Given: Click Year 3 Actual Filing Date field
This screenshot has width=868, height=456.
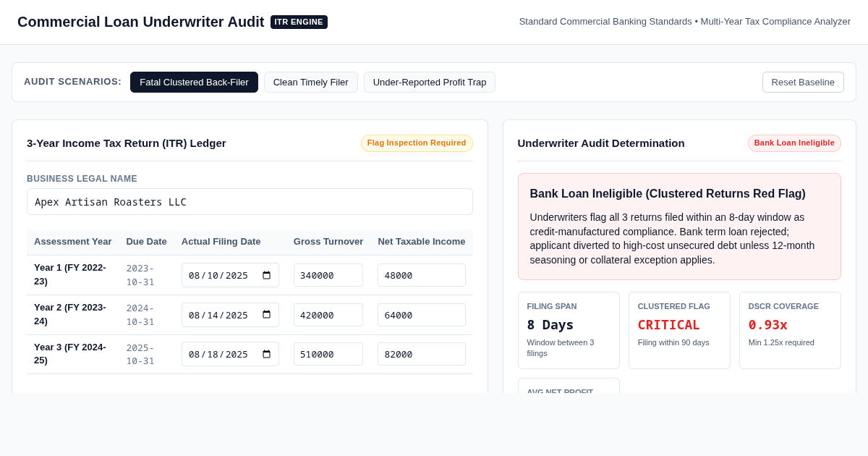Looking at the screenshot, I should [x=230, y=354].
